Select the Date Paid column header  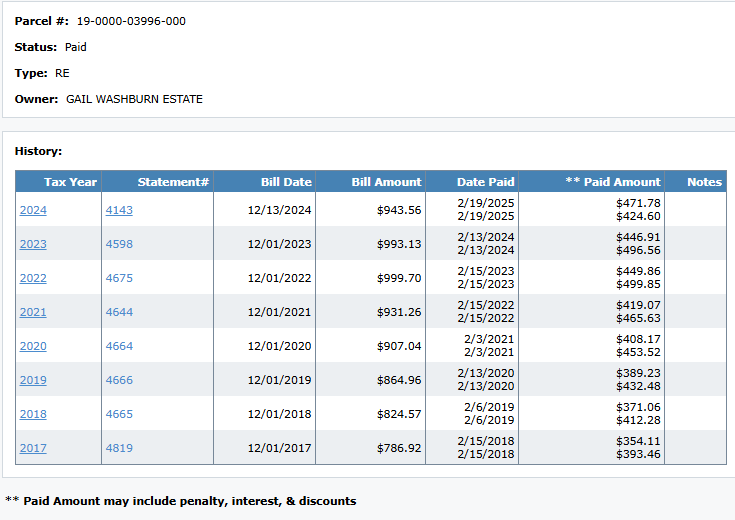(485, 182)
